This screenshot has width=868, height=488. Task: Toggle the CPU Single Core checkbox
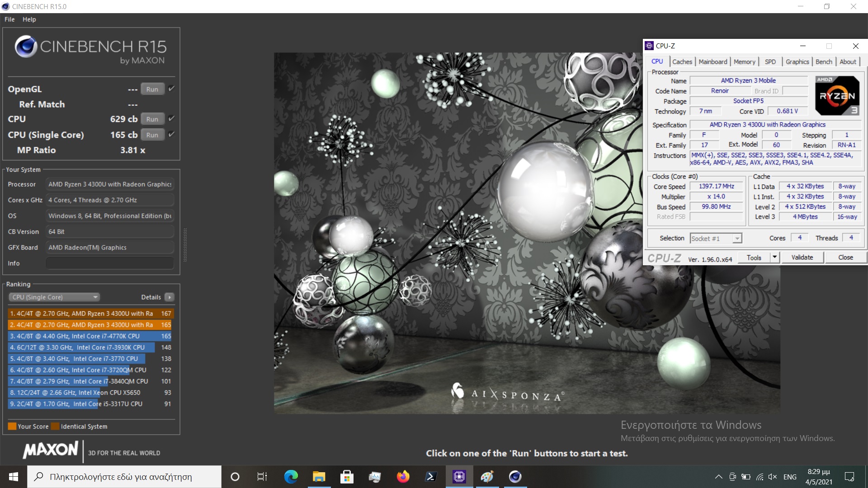pyautogui.click(x=171, y=134)
